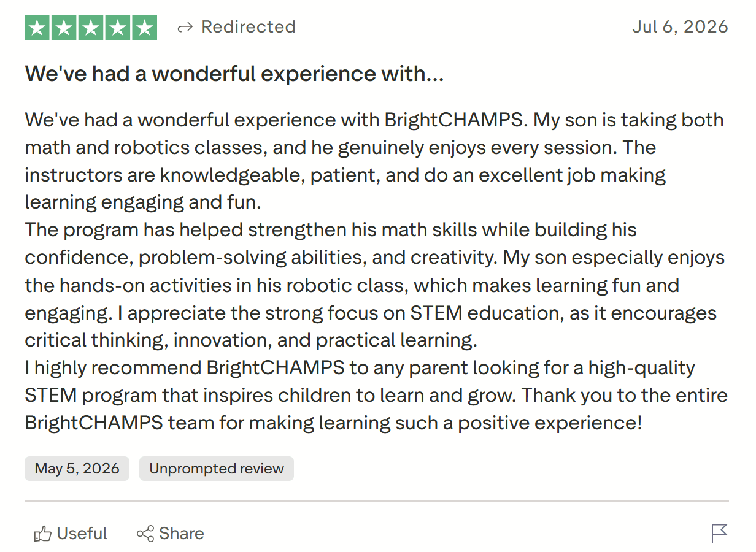Select the second green rating star

tap(64, 28)
